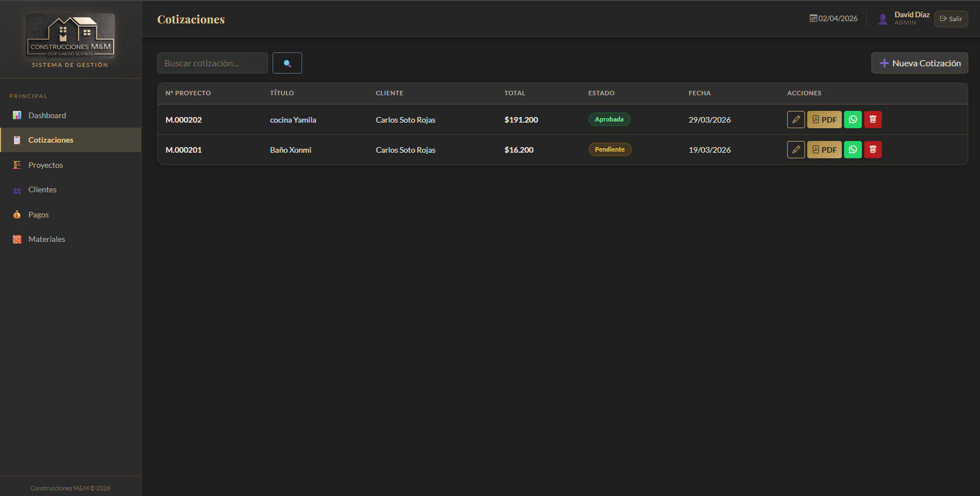Delete quote M.000202 with trash icon
Screen dimensions: 980x496
[872, 119]
